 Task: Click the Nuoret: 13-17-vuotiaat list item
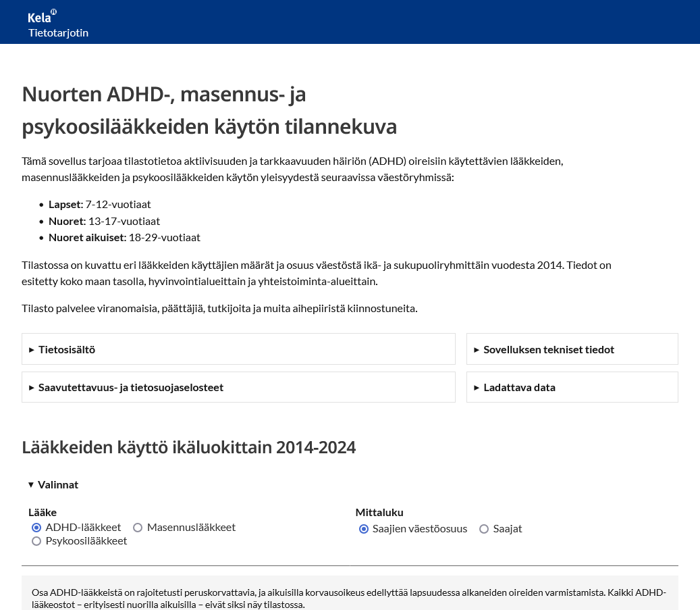[104, 221]
